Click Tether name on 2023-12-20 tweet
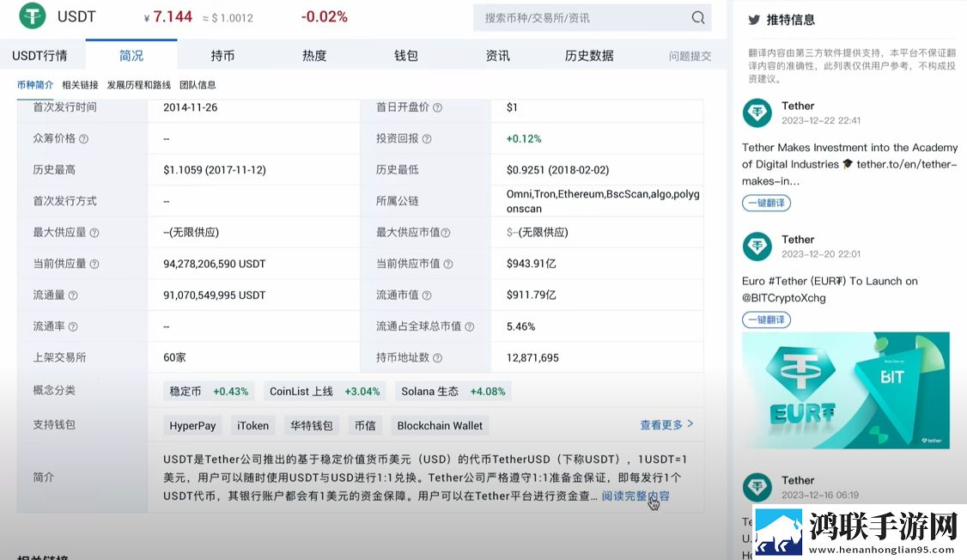 [798, 240]
